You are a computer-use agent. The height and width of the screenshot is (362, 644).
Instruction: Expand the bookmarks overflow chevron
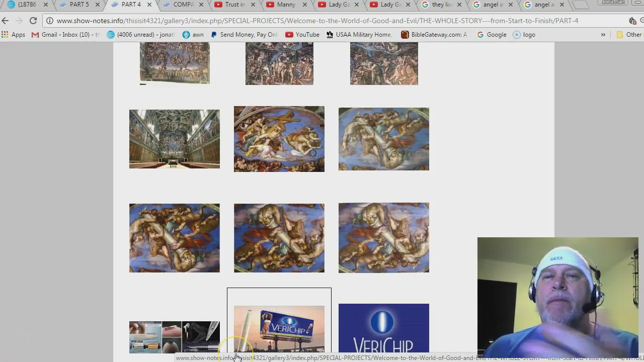(x=603, y=35)
